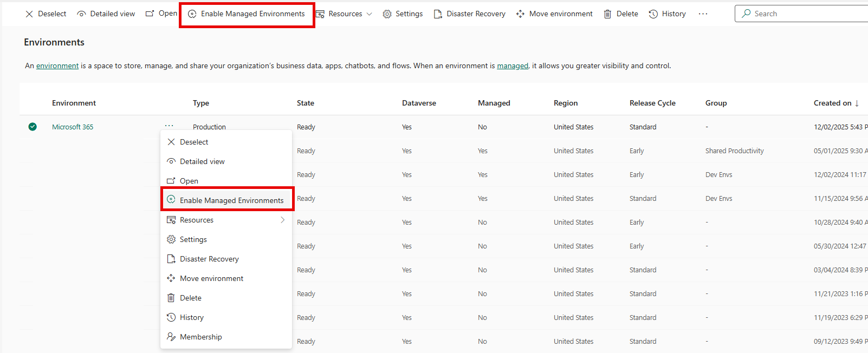The height and width of the screenshot is (353, 868).
Task: Click the Settings gear icon in the toolbar
Action: (x=387, y=14)
